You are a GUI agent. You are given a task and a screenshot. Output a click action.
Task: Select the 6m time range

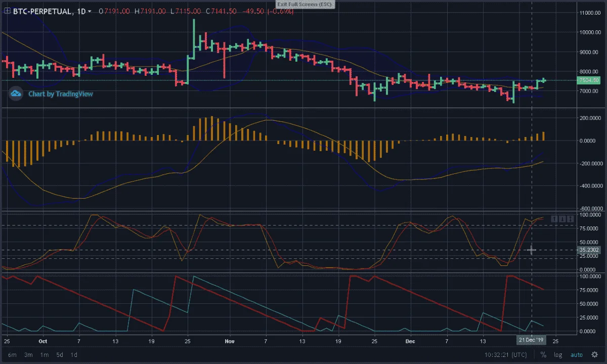pos(12,354)
